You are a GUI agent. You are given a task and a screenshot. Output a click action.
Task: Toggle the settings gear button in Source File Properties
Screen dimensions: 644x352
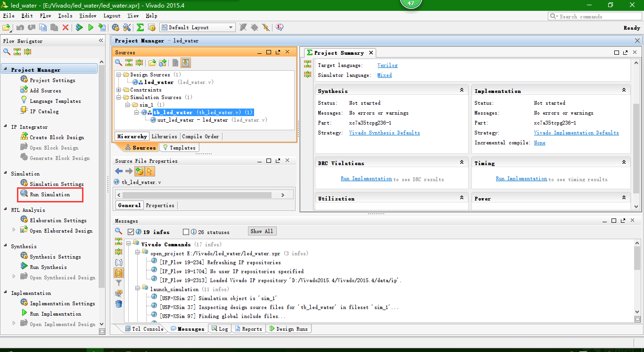[139, 171]
